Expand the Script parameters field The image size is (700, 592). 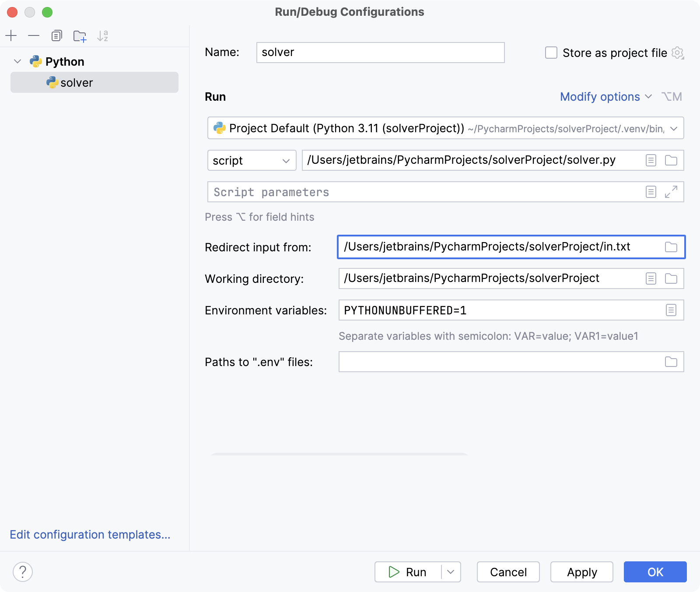click(x=671, y=192)
